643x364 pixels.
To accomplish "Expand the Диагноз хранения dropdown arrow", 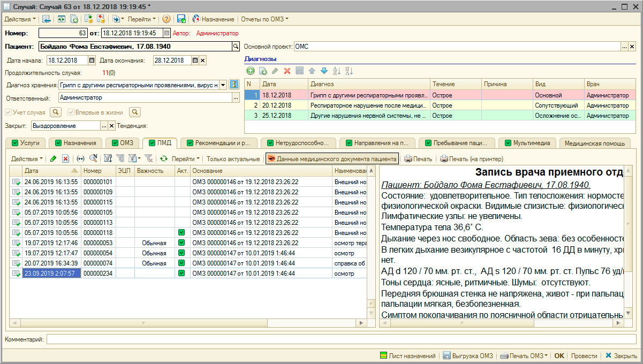I will pyautogui.click(x=223, y=85).
